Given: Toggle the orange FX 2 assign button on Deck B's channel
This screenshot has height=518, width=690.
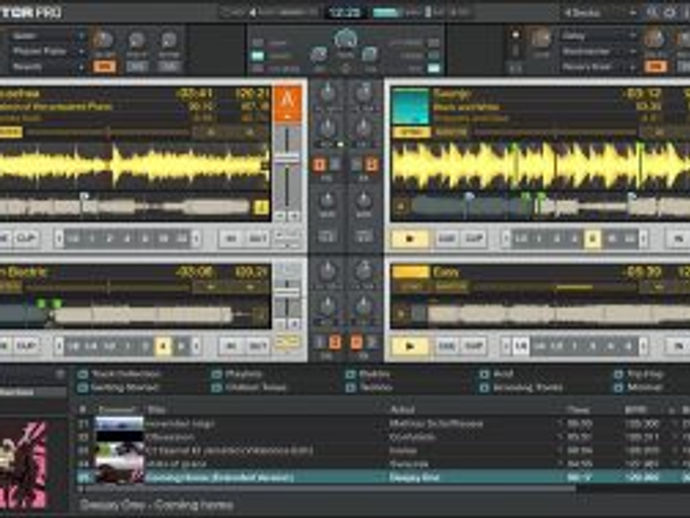Looking at the screenshot, I should 371,165.
